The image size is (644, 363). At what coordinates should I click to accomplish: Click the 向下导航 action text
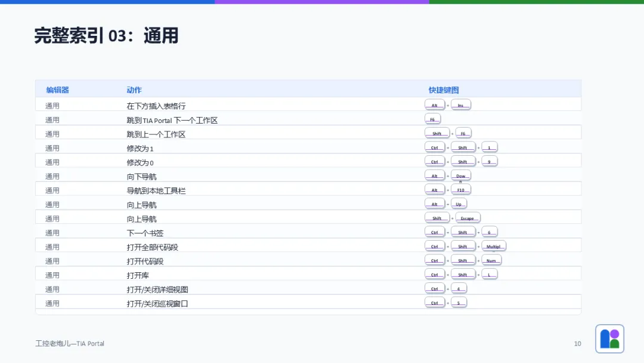pos(142,176)
